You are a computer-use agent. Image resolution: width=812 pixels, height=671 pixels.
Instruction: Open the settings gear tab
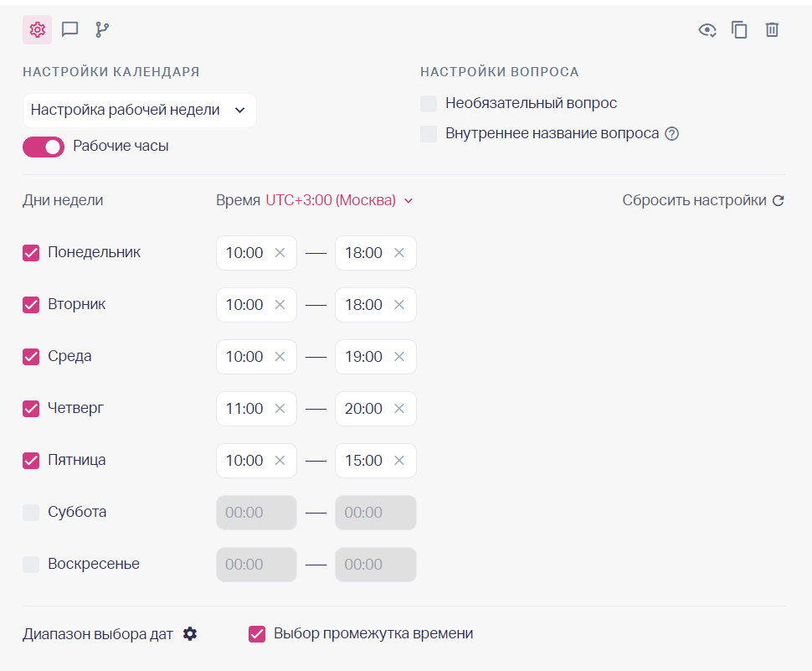[x=37, y=30]
